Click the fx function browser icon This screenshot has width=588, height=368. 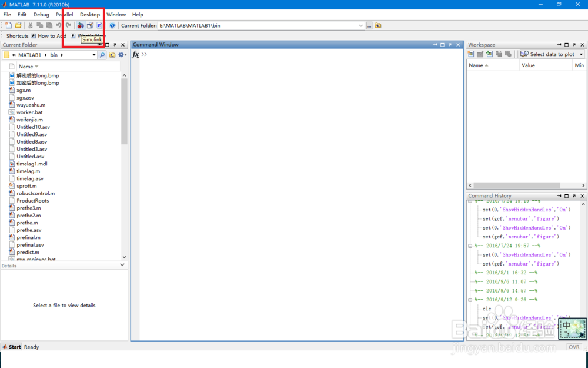pos(135,54)
